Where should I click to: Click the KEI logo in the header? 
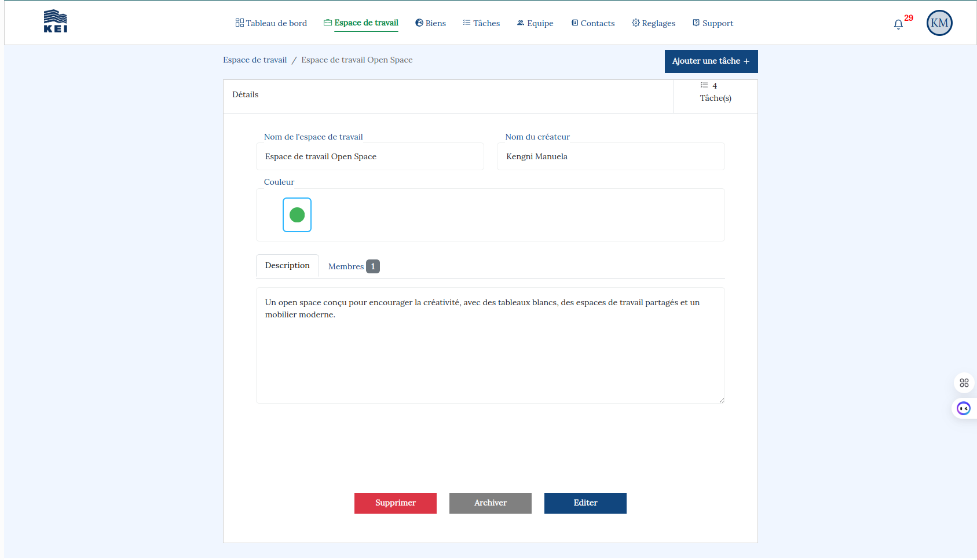56,21
